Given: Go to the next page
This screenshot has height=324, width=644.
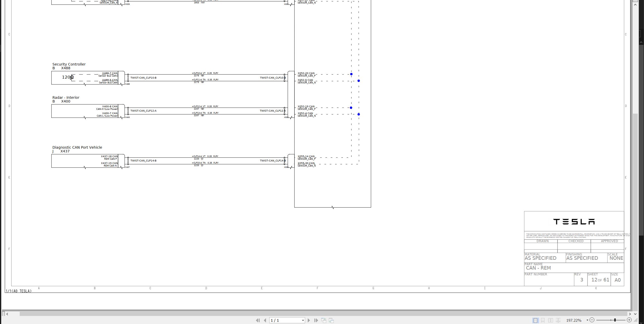Looking at the screenshot, I should pyautogui.click(x=309, y=320).
